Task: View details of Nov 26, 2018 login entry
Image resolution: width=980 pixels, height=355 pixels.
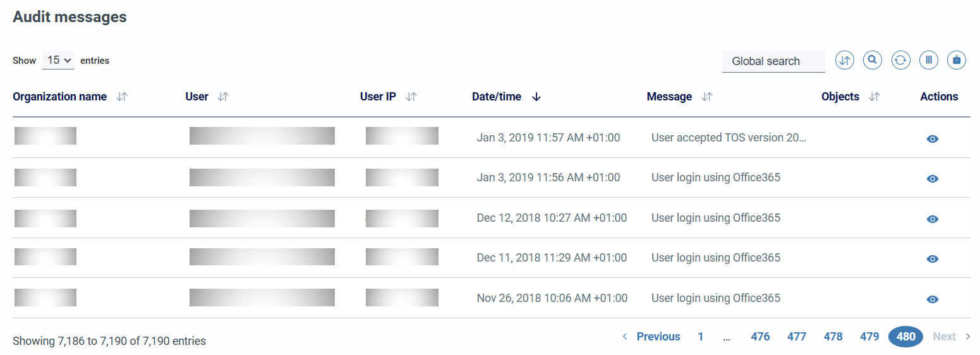Action: (932, 299)
